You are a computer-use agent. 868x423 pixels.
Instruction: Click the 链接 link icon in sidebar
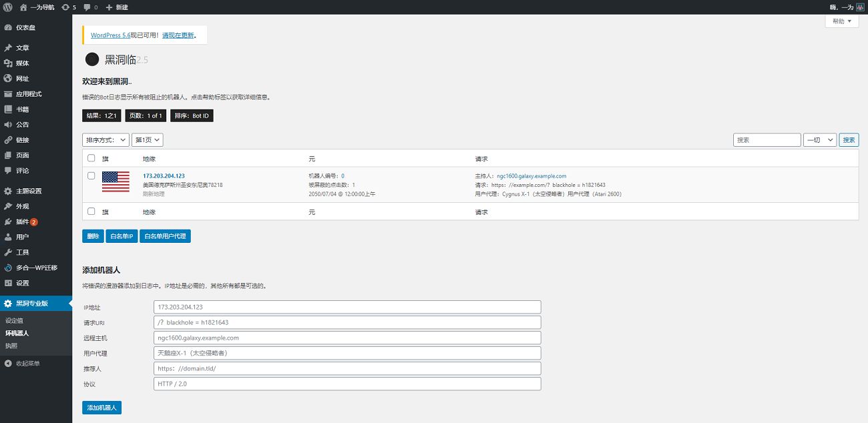[8, 140]
